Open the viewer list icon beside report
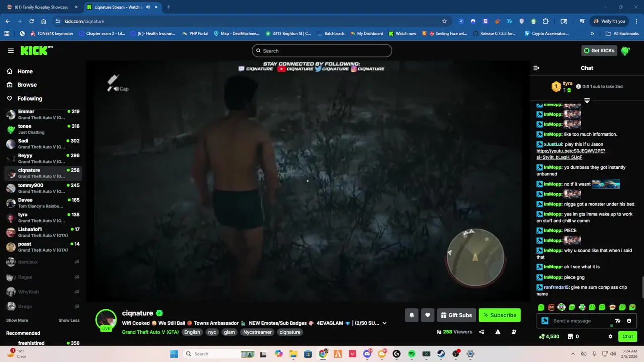Viewport: 644px width, 362px height. pyautogui.click(x=514, y=332)
